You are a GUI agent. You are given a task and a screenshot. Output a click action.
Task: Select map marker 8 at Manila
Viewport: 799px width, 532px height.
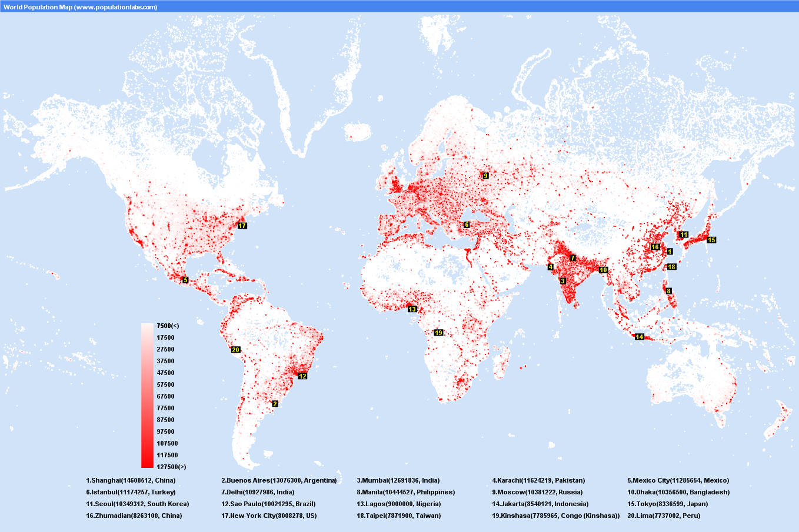pyautogui.click(x=668, y=291)
